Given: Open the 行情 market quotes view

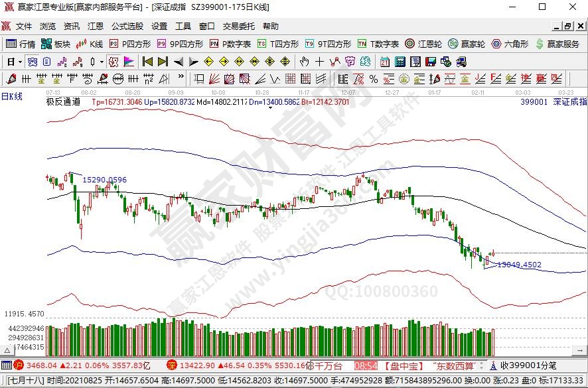Looking at the screenshot, I should [21, 44].
